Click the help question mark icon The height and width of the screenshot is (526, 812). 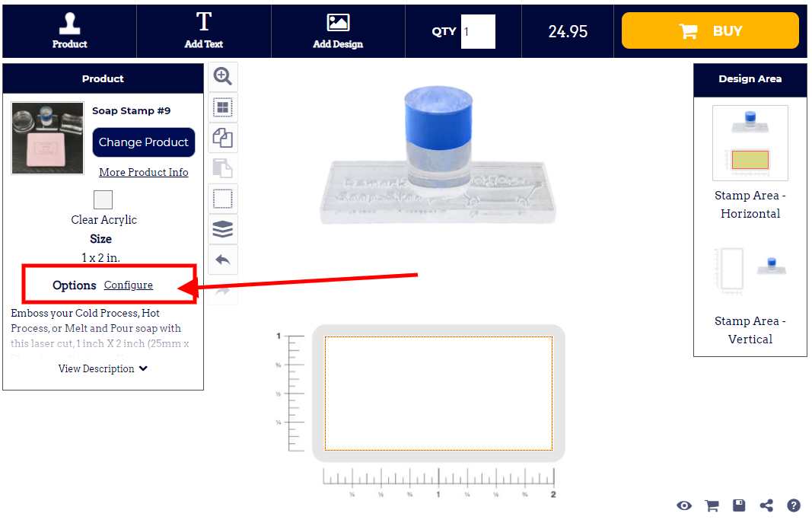pos(794,505)
